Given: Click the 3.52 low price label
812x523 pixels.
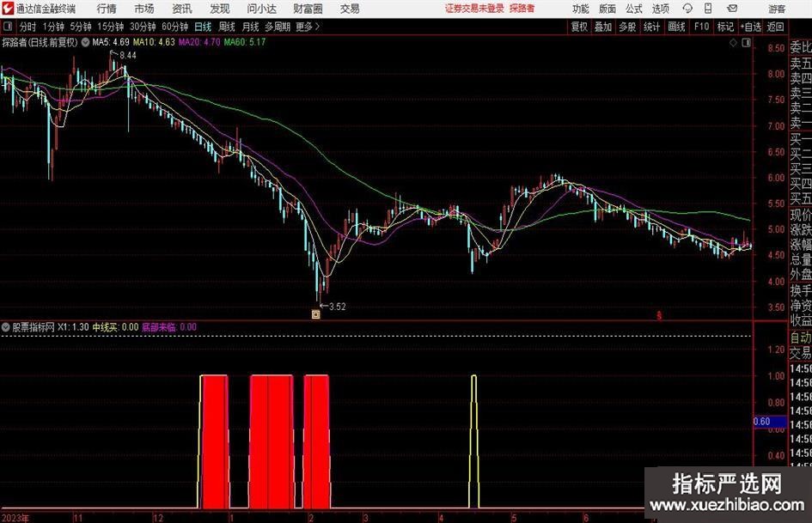Looking at the screenshot, I should point(337,307).
